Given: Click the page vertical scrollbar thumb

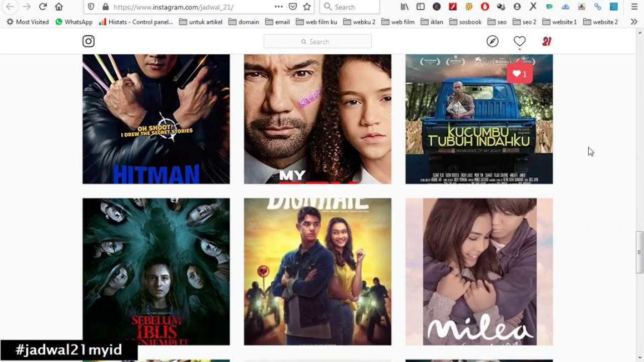Looking at the screenshot, I should [x=639, y=252].
